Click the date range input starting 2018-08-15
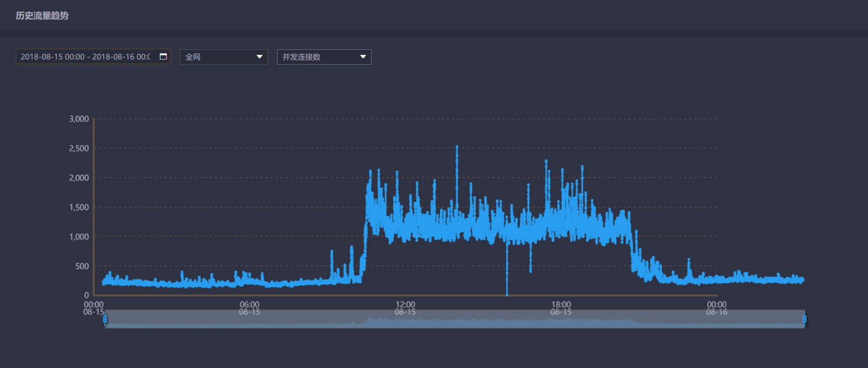The image size is (868, 368). tap(85, 57)
